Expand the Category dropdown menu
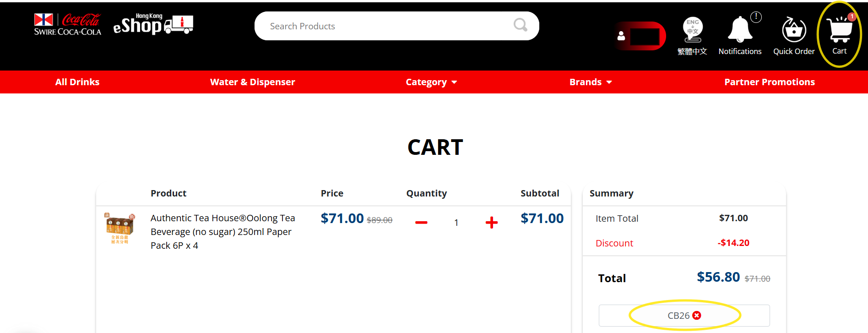This screenshot has height=333, width=868. pyautogui.click(x=431, y=82)
